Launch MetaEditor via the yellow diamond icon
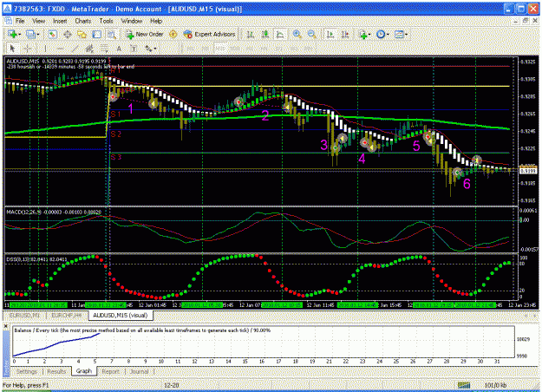The width and height of the screenshot is (542, 392). click(x=173, y=34)
